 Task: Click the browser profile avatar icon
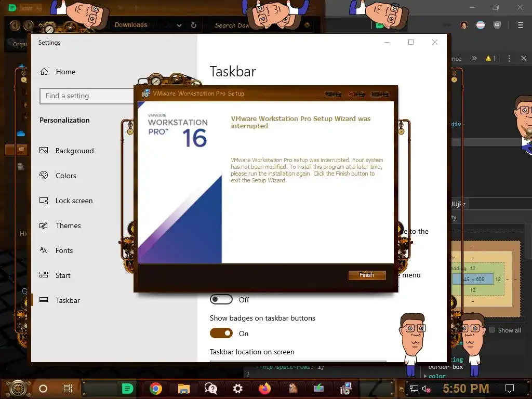(x=464, y=25)
